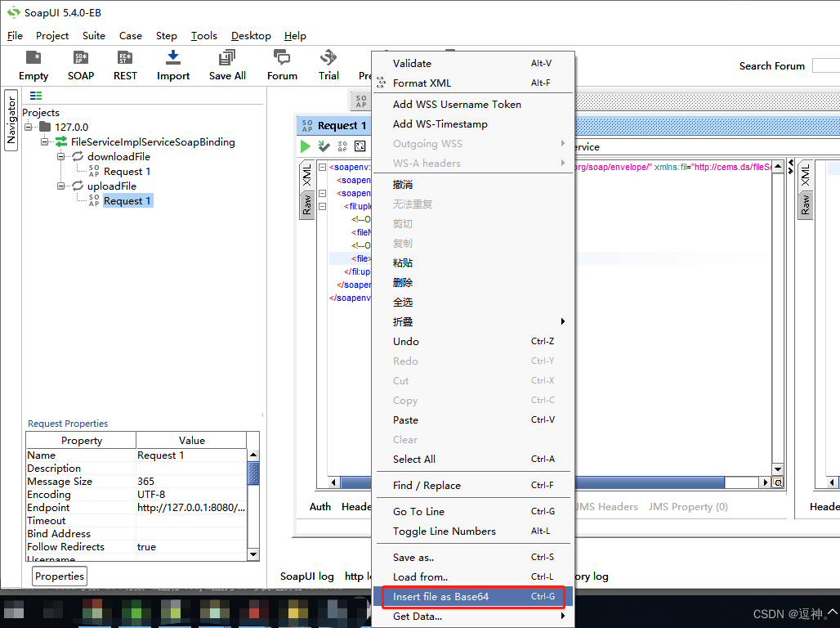The width and height of the screenshot is (840, 628).
Task: Click the uploadFile operation icon
Action: 78,186
